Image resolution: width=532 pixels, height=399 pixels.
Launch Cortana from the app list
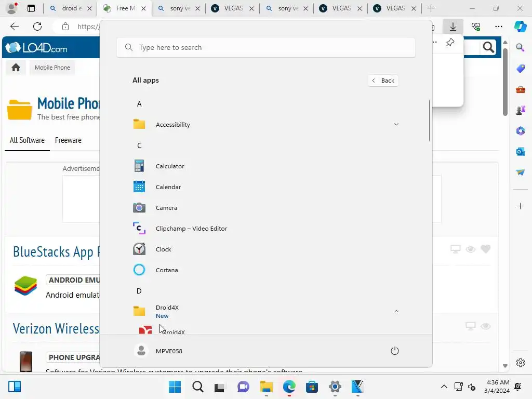pyautogui.click(x=265, y=270)
